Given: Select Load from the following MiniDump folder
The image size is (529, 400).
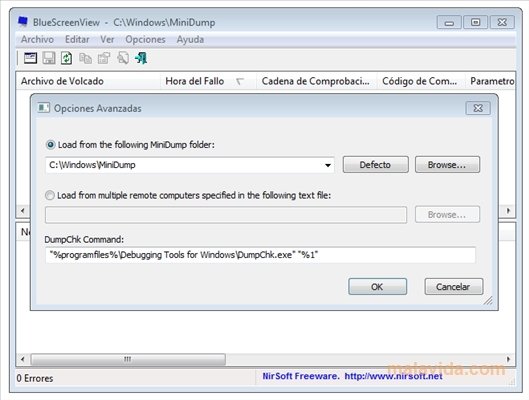Looking at the screenshot, I should click(130, 145).
